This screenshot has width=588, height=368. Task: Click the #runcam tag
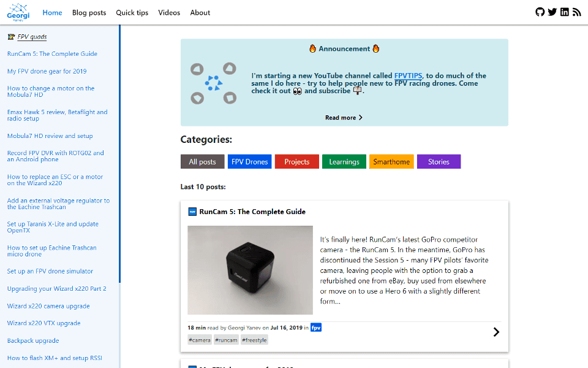[x=227, y=340]
